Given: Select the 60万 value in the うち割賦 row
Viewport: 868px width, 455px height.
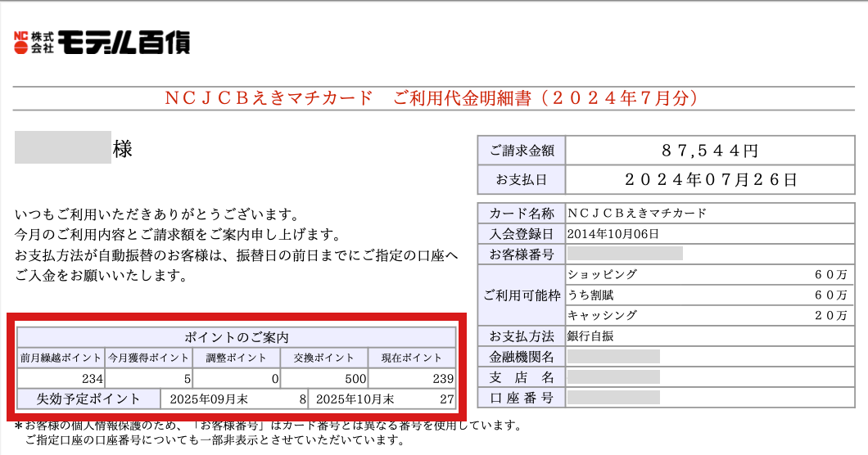Looking at the screenshot, I should 830,295.
